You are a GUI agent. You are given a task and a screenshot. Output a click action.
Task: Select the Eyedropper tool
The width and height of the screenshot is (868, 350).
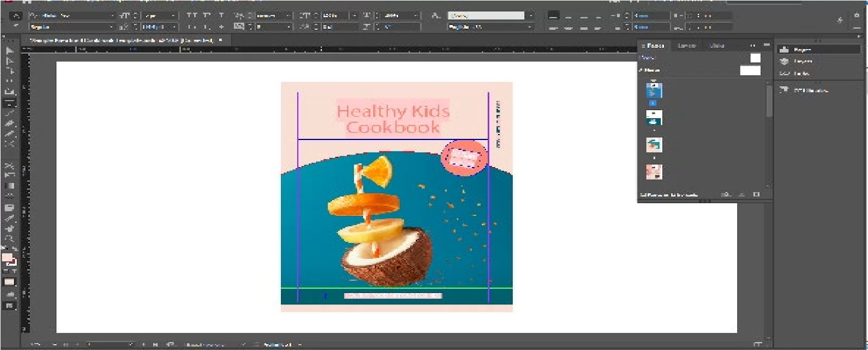click(9, 218)
